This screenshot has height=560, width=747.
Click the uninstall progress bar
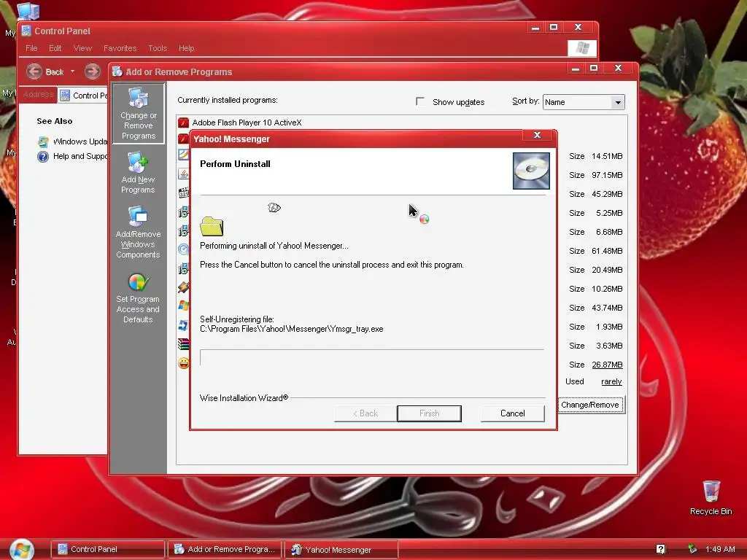point(372,357)
